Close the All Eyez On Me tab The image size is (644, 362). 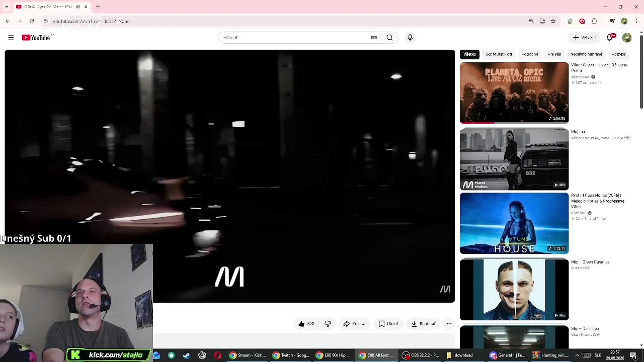click(86, 7)
